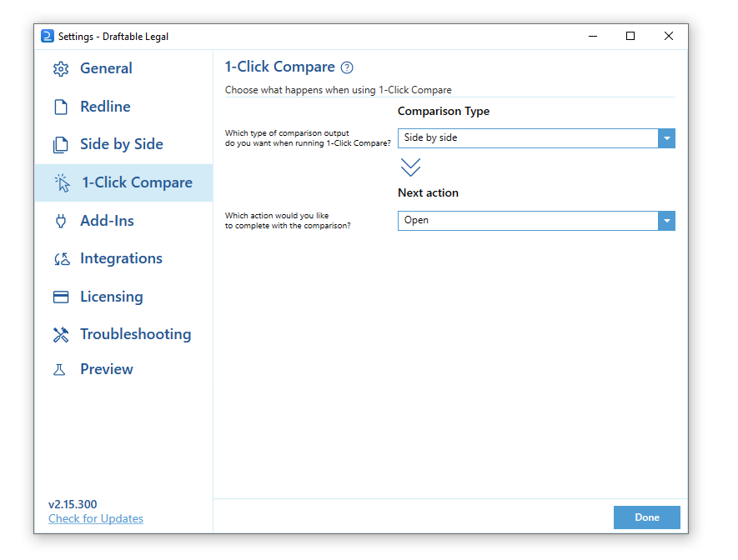738x560 pixels.
Task: Go to the Troubleshooting section
Action: click(x=123, y=334)
